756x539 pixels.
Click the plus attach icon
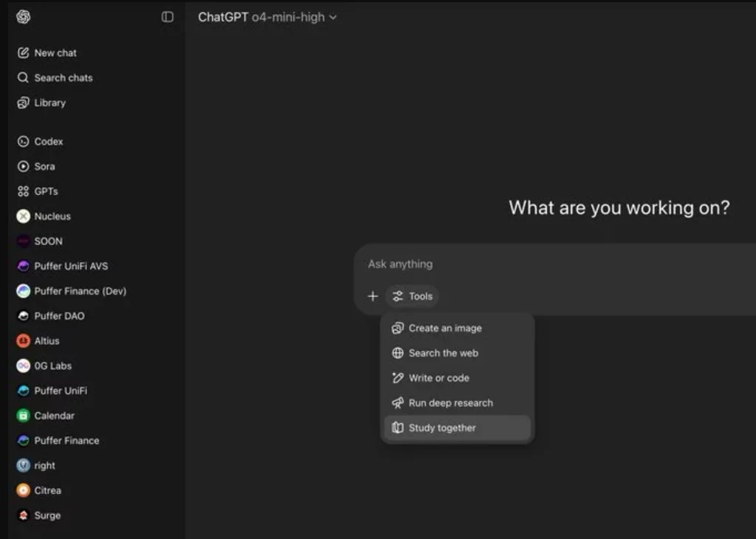[x=372, y=296]
